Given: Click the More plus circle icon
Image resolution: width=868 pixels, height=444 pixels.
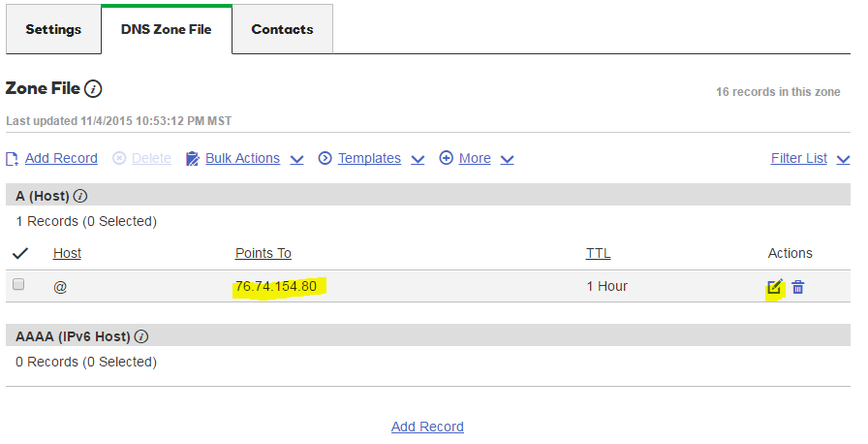Looking at the screenshot, I should (x=447, y=158).
